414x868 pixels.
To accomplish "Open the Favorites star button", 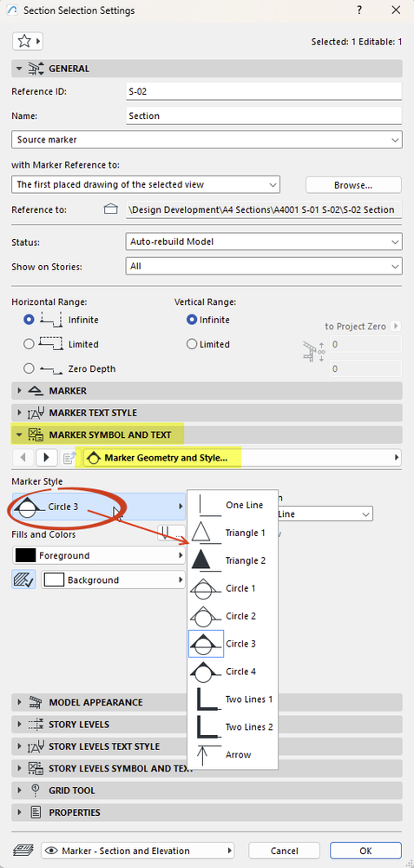I will [x=28, y=41].
